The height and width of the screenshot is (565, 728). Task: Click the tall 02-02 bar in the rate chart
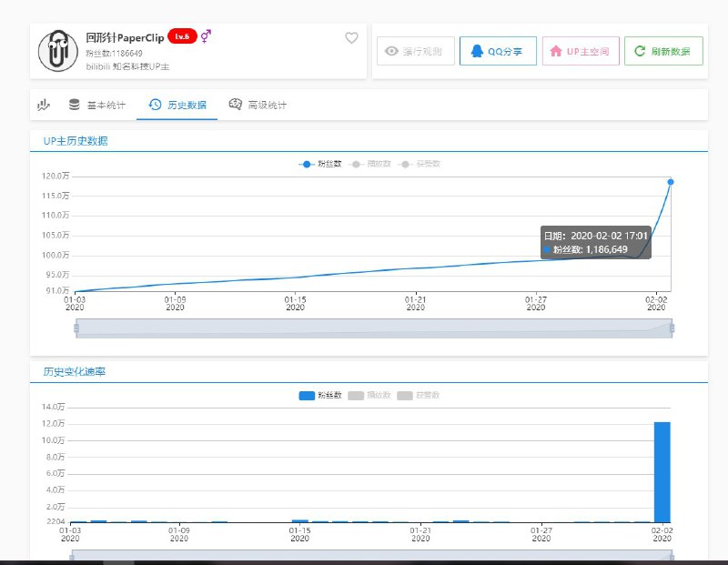coord(662,473)
